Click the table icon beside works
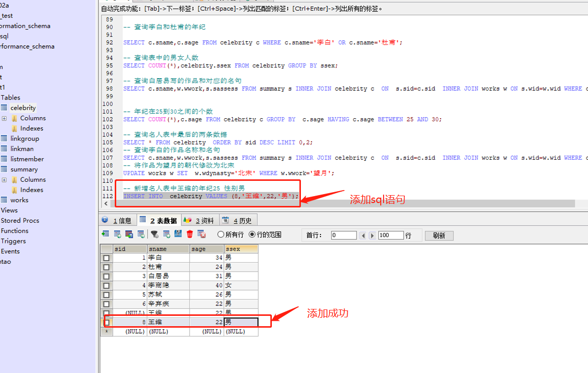The width and height of the screenshot is (588, 373). click(4, 200)
